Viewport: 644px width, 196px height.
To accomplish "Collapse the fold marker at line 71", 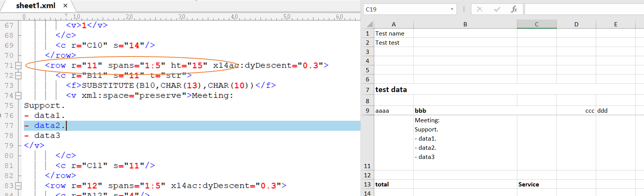I will coord(18,65).
